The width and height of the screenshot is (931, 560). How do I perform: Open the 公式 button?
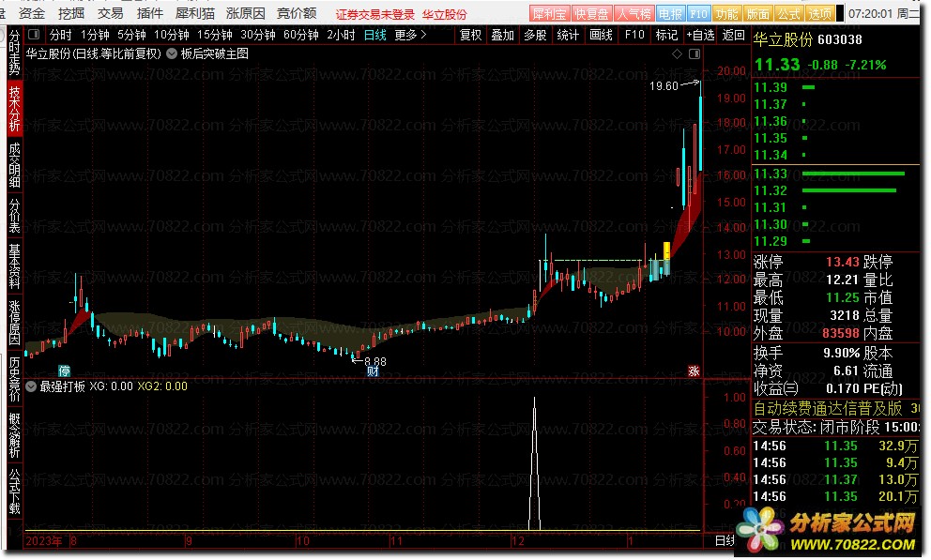point(788,14)
